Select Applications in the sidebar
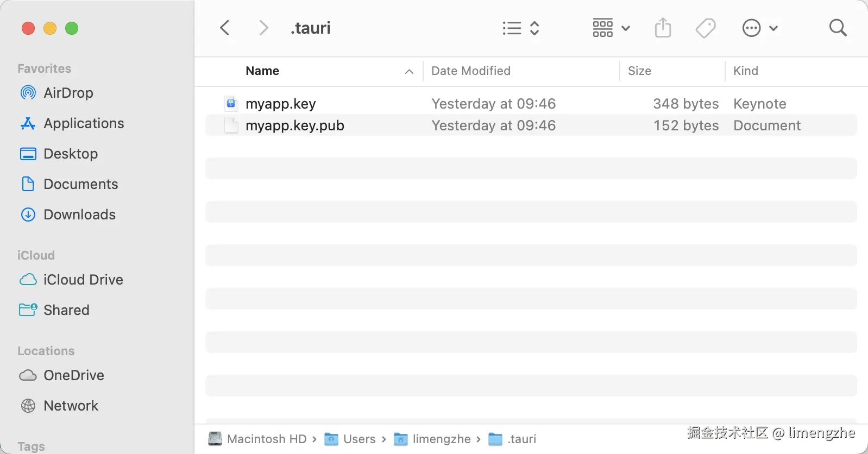Viewport: 868px width, 454px height. (x=84, y=123)
